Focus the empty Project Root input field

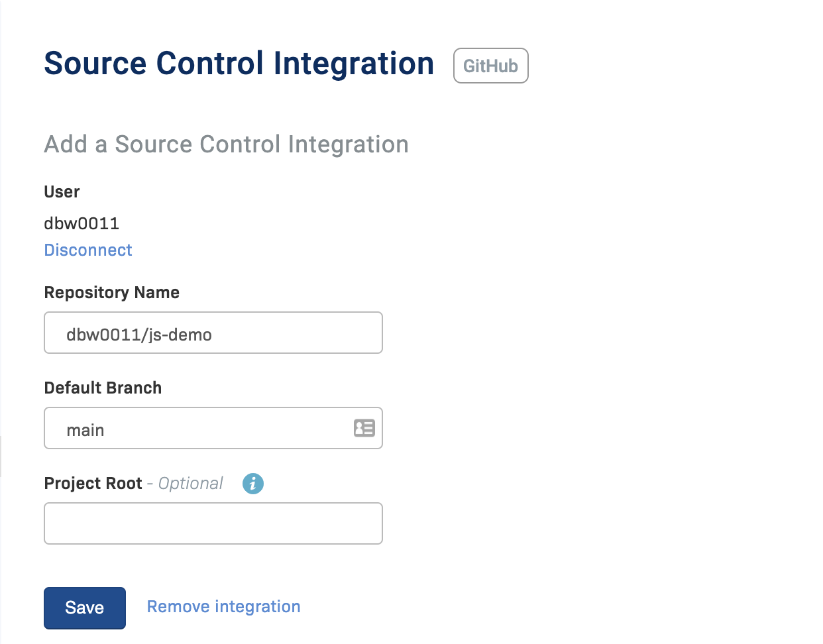point(213,523)
